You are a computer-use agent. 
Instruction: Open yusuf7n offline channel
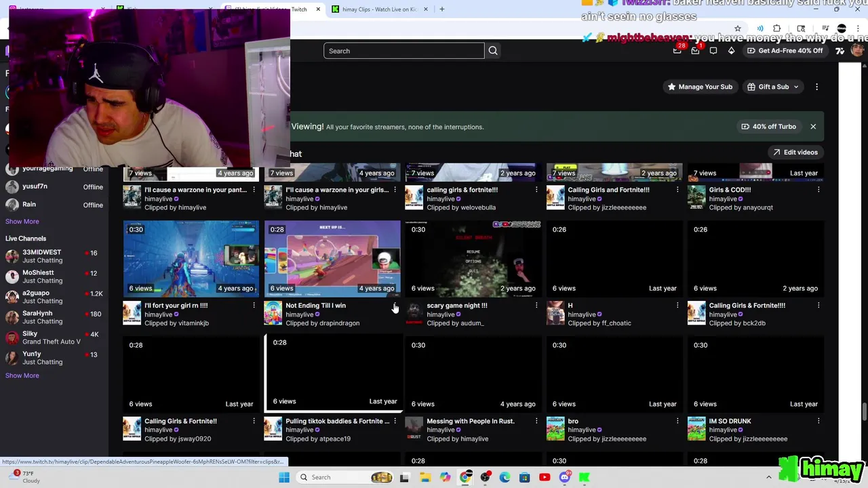coord(53,186)
